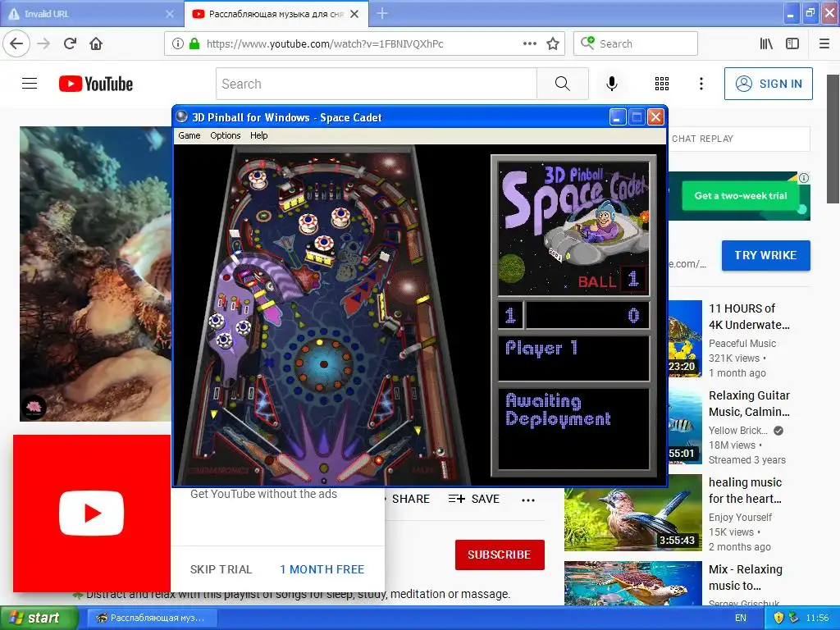Click the browser forward arrow
The height and width of the screenshot is (630, 840).
point(43,43)
